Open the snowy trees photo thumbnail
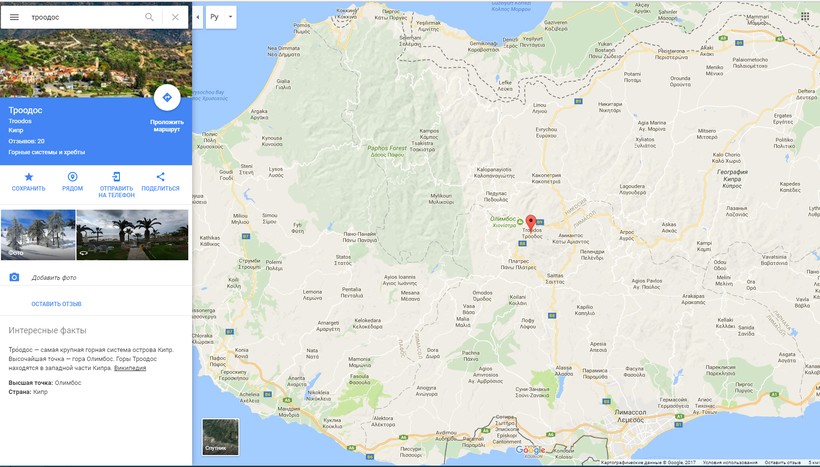 point(38,234)
